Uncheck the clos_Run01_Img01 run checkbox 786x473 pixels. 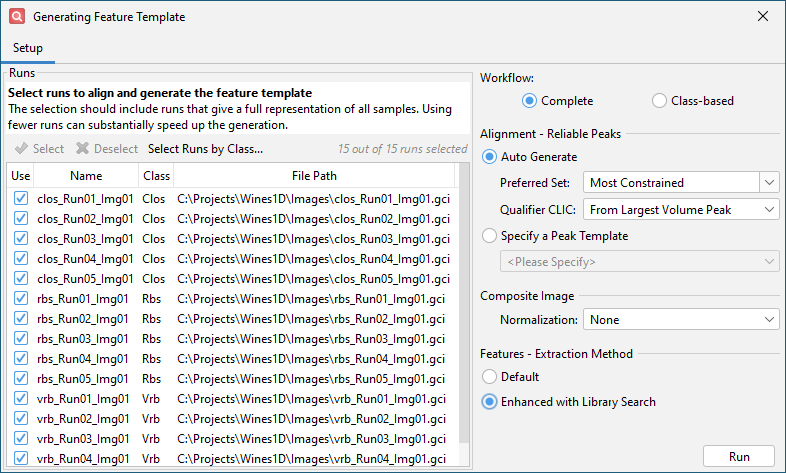coord(21,199)
